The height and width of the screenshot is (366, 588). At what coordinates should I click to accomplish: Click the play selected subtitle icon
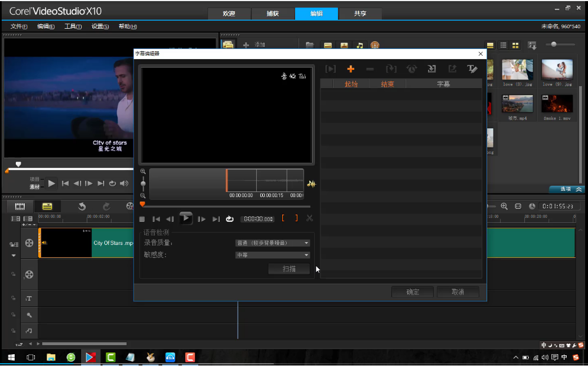(331, 69)
